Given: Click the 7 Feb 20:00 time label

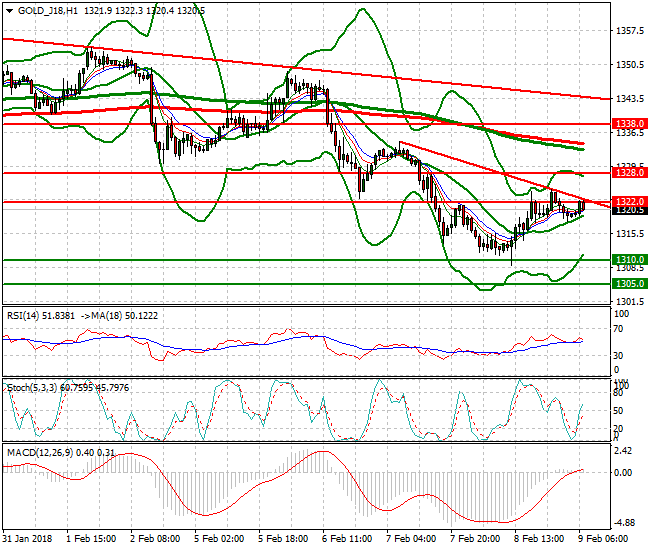Looking at the screenshot, I should [x=475, y=539].
